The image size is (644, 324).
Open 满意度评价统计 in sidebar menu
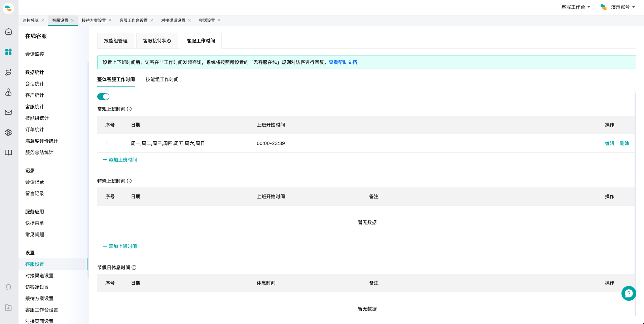click(x=42, y=141)
